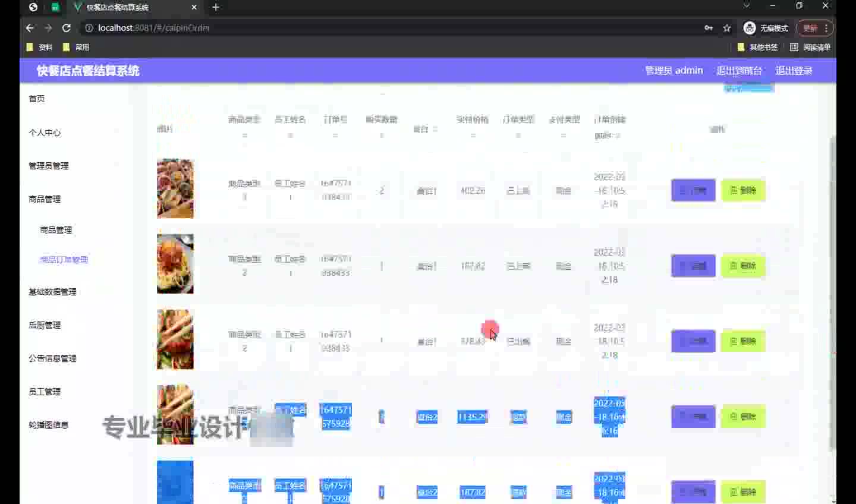Screen dimensions: 856x504
Task: Sort by the 员工姓名 column
Action: [290, 136]
